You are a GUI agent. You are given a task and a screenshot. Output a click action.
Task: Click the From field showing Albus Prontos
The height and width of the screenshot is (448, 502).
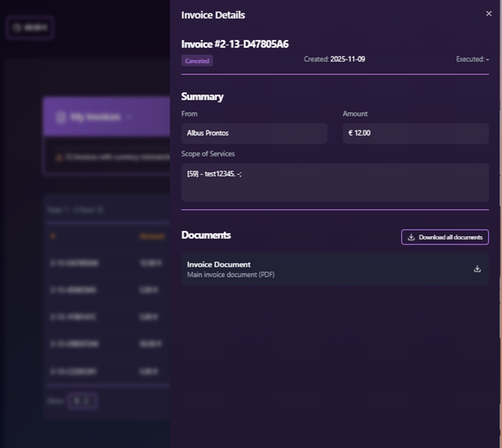[x=254, y=133]
